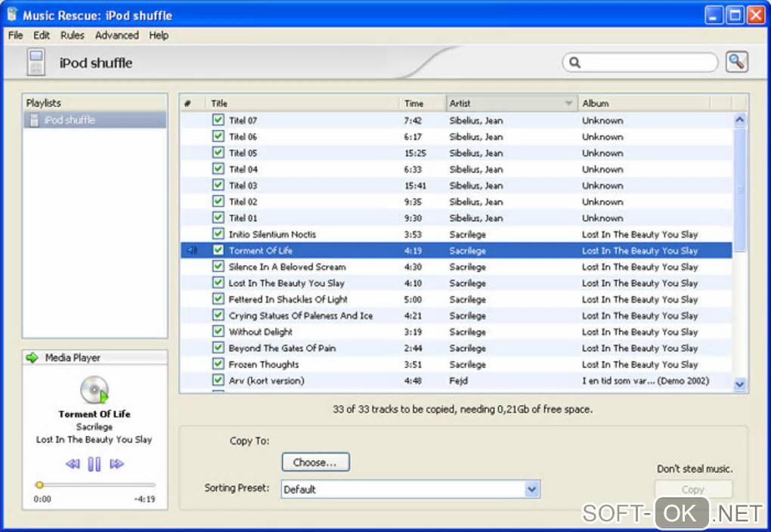Maximize the Music Rescue window
The image size is (771, 532).
point(735,15)
